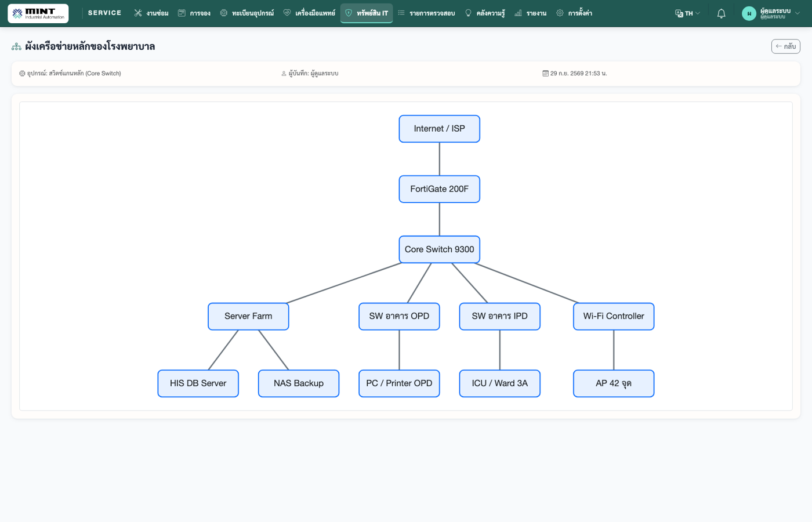Open the รายการตรวจสอบ menu
The width and height of the screenshot is (812, 522).
pos(426,13)
